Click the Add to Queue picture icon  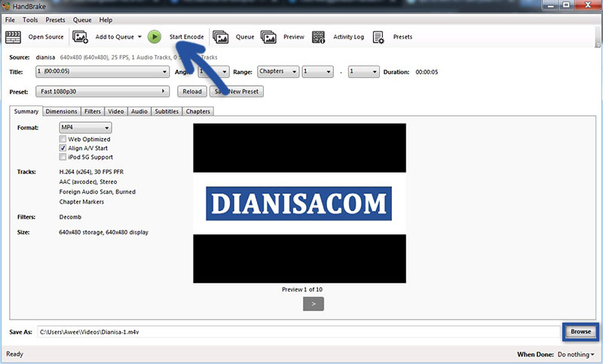(80, 37)
